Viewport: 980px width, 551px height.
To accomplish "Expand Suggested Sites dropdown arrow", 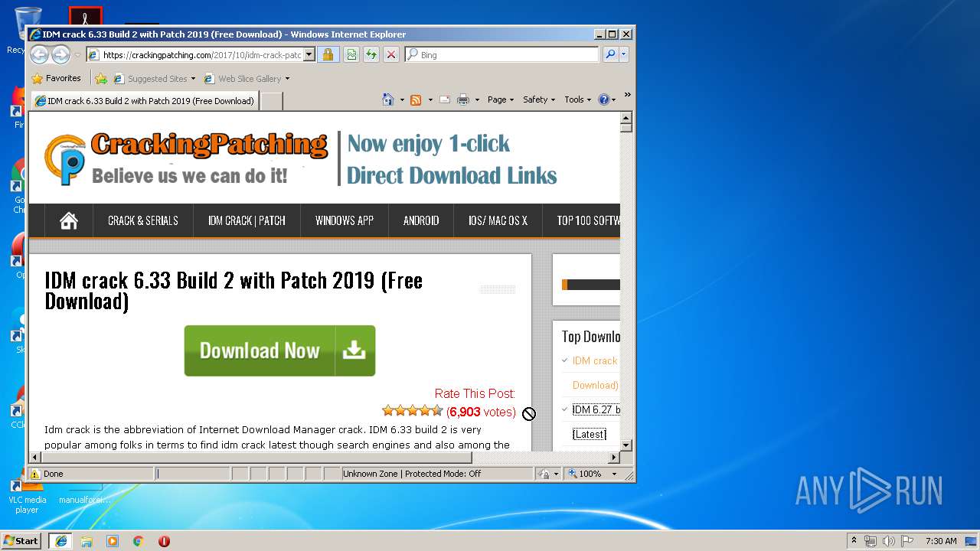I will coord(193,78).
